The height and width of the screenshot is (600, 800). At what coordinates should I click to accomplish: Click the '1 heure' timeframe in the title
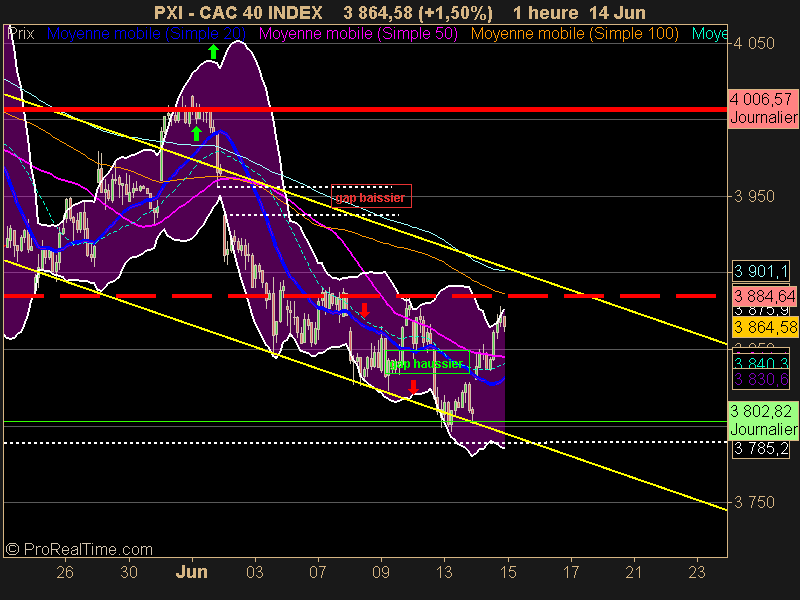tap(545, 13)
